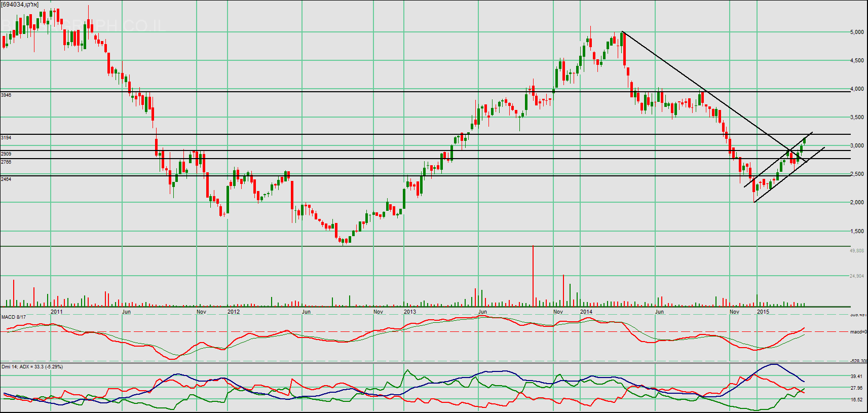Select the 2464 support level label

coord(6,179)
